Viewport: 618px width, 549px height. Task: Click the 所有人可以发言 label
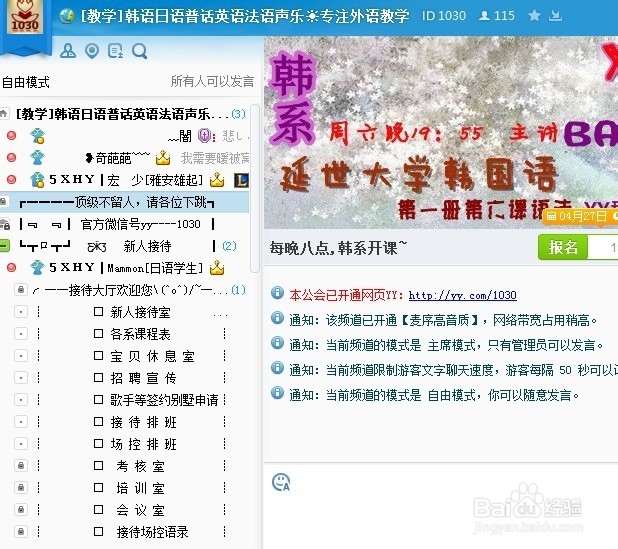coord(212,81)
